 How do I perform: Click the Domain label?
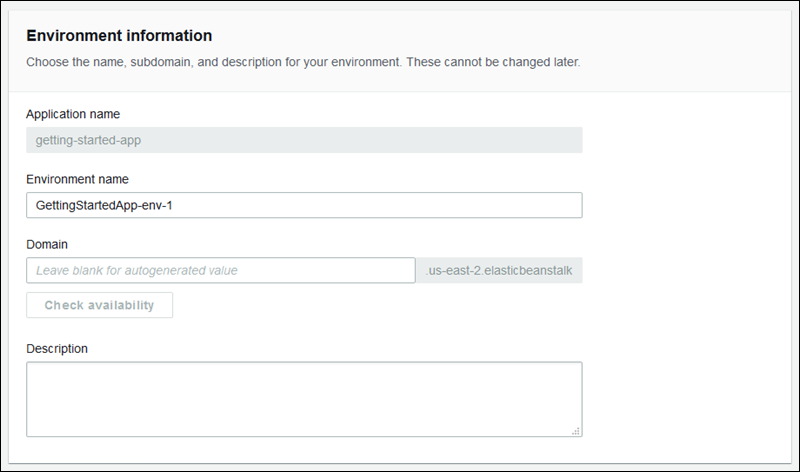click(46, 244)
